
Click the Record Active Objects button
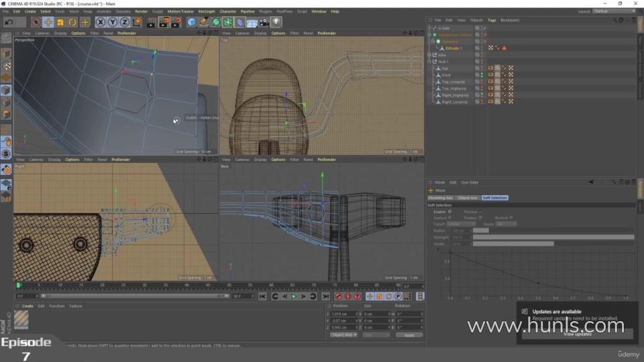pos(338,296)
